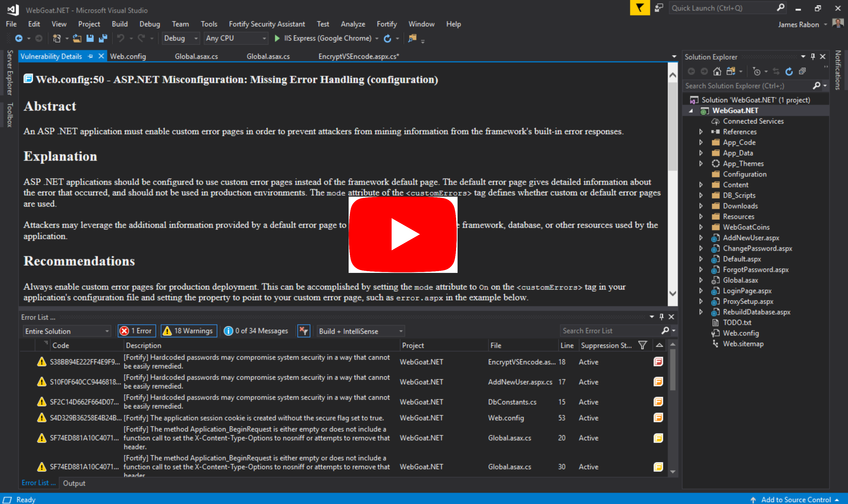
Task: Click the Save All toolbar icon
Action: tap(103, 38)
